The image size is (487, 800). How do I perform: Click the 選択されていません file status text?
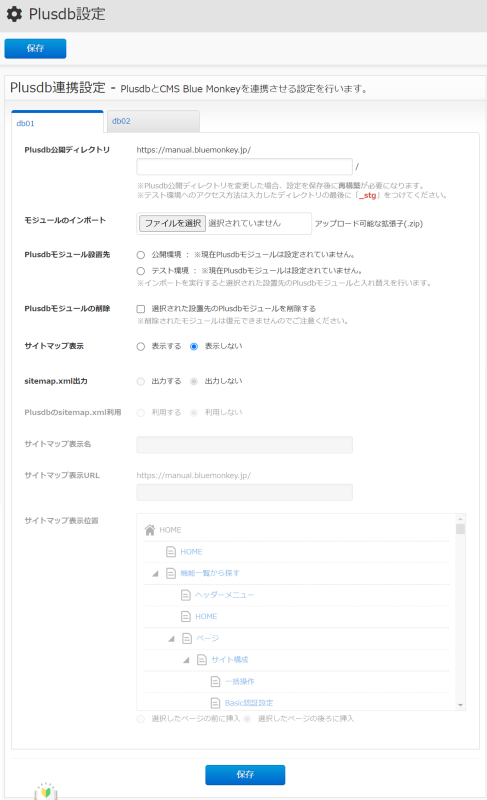245,223
